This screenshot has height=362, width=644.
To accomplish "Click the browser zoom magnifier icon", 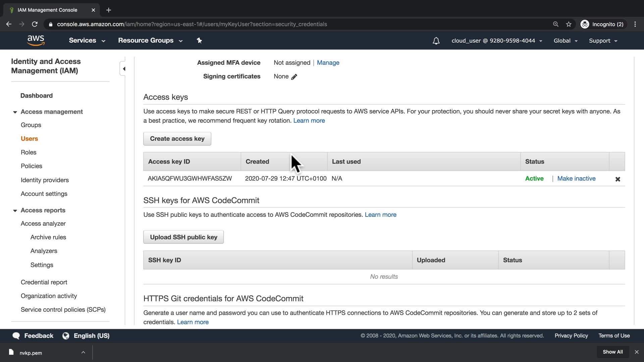I will coord(555,24).
